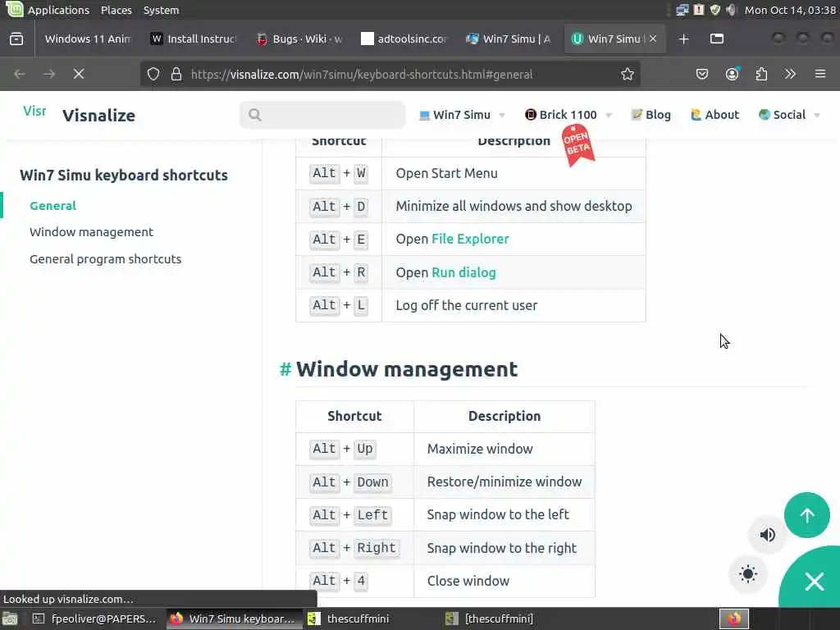Jump to General program shortcuts section

(x=106, y=258)
